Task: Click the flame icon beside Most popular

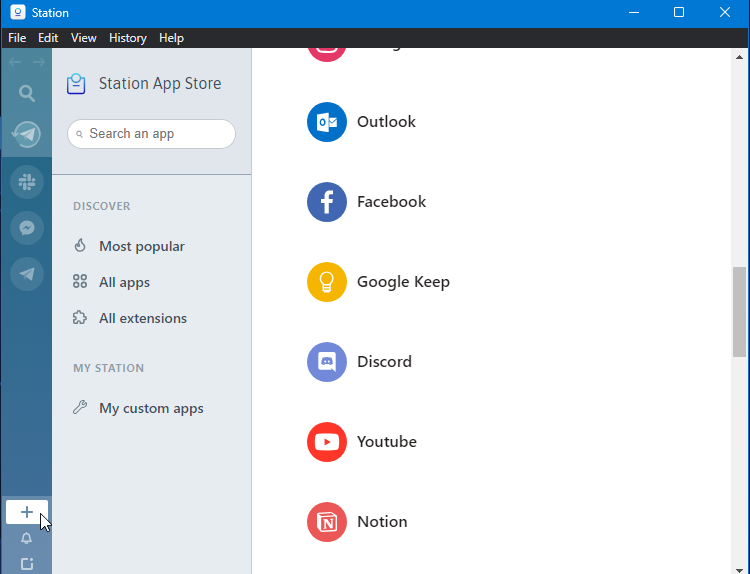Action: point(80,245)
